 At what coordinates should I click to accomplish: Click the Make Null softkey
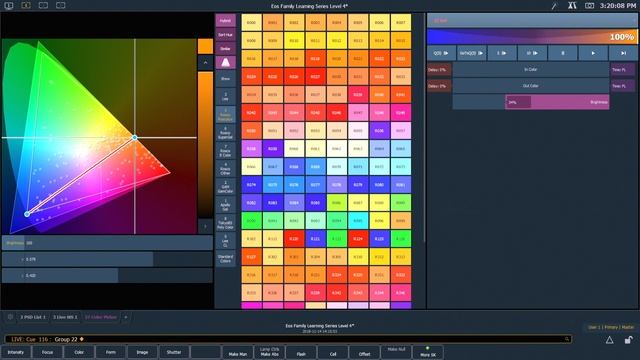click(x=396, y=352)
